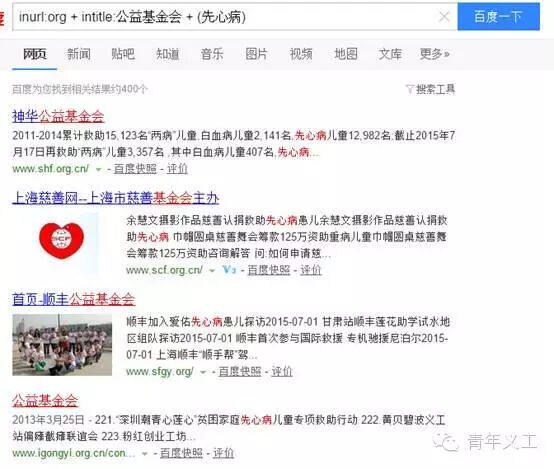Image resolution: width=554 pixels, height=469 pixels.
Task: Open the 神华公益基金会 result link
Action: (58, 116)
